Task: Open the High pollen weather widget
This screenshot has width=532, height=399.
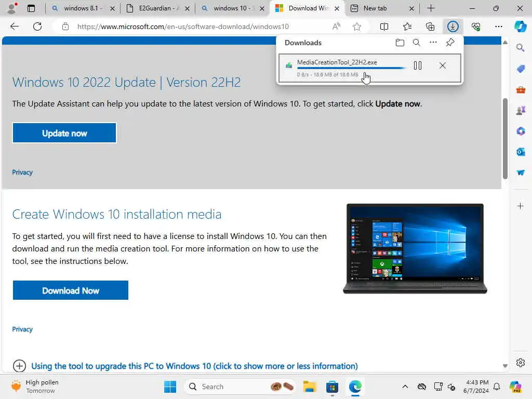Action: point(34,387)
